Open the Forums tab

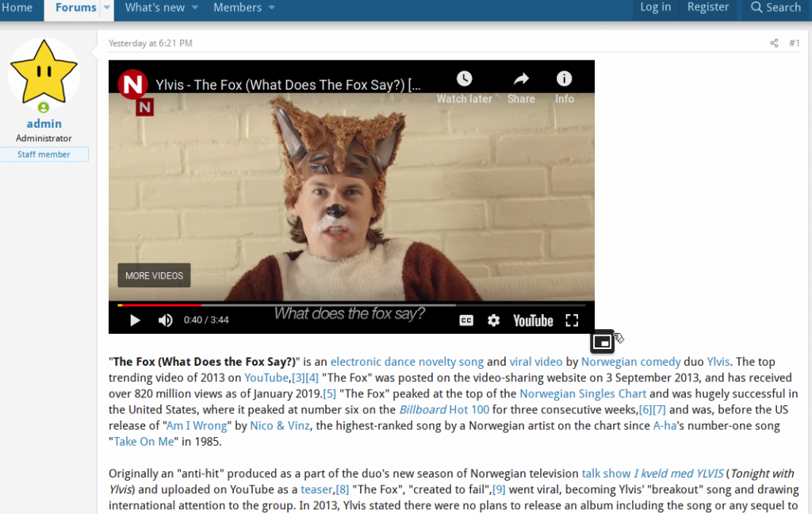coord(75,8)
